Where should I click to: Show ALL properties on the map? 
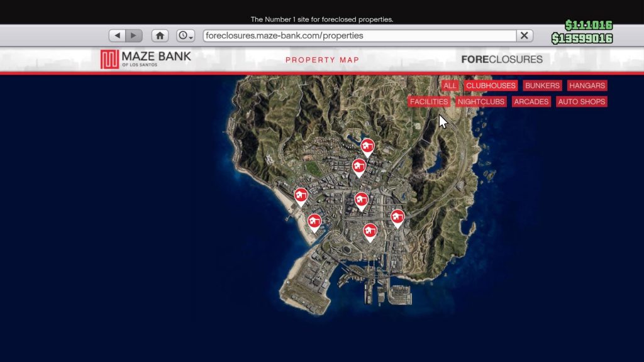click(x=450, y=85)
